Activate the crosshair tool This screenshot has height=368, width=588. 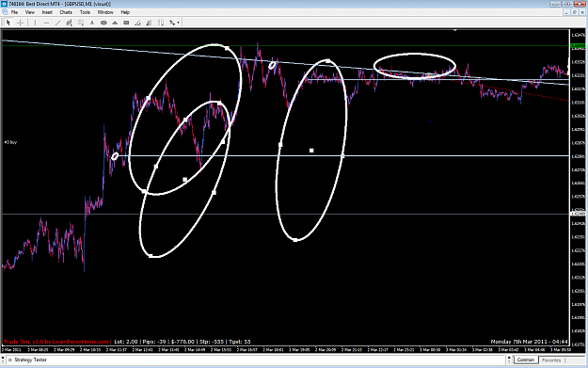(21, 23)
